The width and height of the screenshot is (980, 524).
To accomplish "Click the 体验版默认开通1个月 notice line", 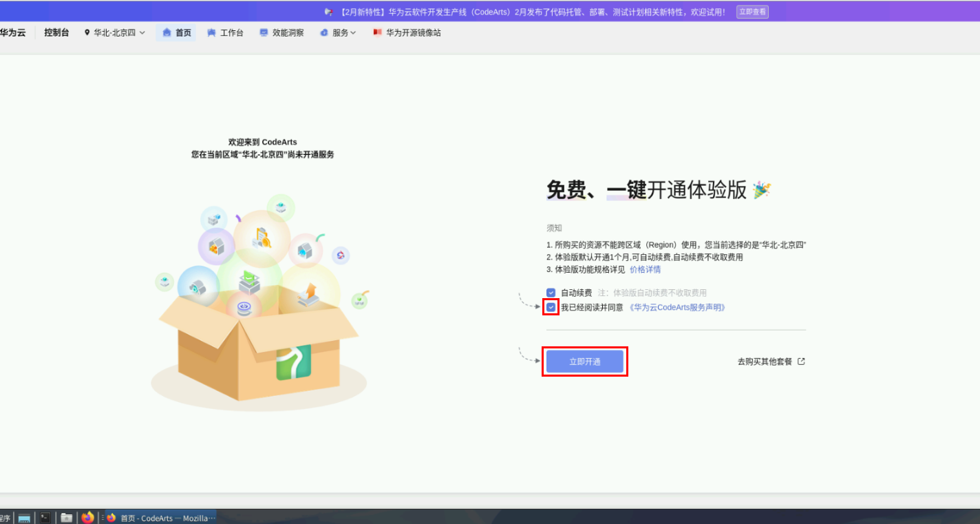I will coord(645,257).
